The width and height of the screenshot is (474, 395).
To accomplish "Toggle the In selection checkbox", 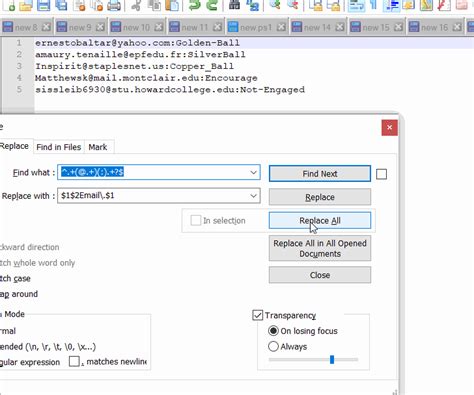I will coord(196,220).
